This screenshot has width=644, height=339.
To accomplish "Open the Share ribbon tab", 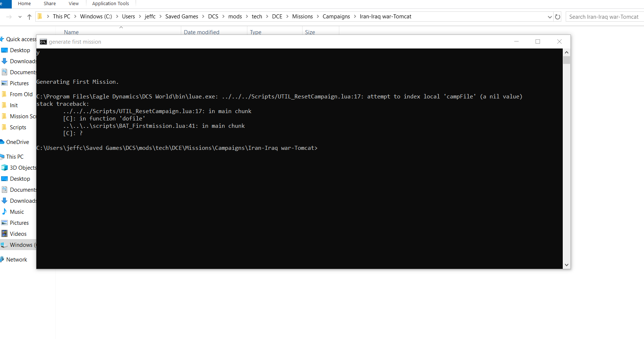I will pyautogui.click(x=50, y=4).
